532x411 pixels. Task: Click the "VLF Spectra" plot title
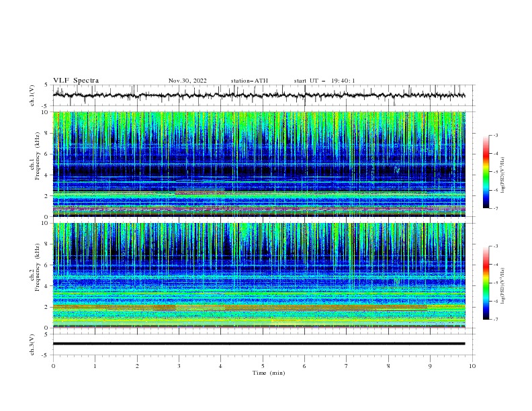point(76,81)
